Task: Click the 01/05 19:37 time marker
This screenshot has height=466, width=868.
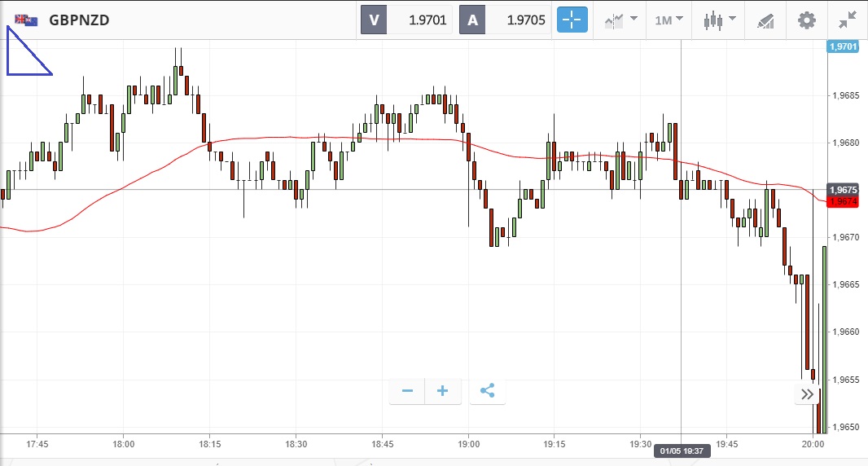Action: [x=681, y=450]
